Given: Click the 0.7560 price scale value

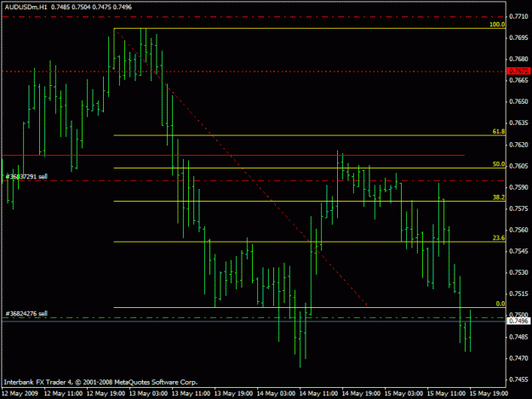Looking at the screenshot, I should [x=518, y=231].
